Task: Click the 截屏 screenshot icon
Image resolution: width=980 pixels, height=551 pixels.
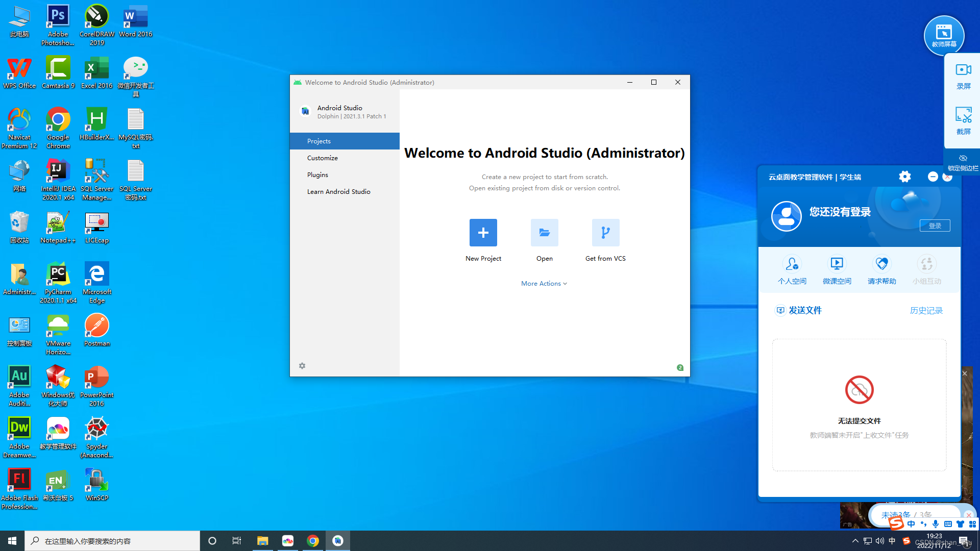Action: pyautogui.click(x=963, y=115)
